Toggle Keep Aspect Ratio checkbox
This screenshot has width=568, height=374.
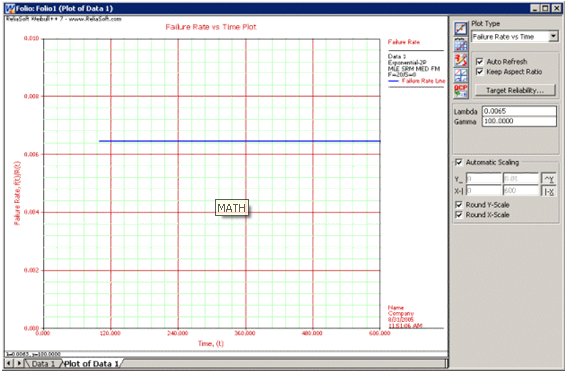point(480,71)
